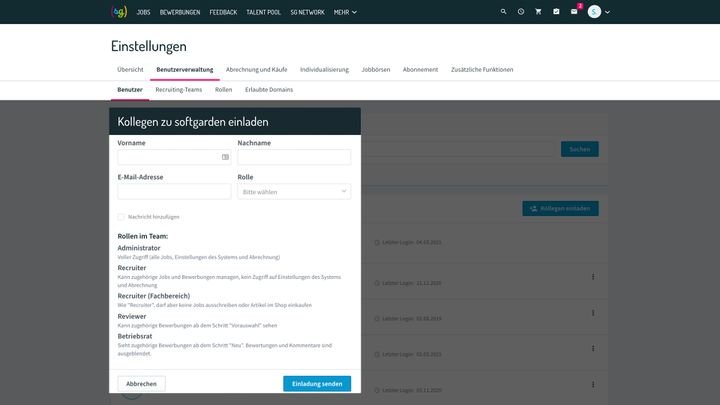This screenshot has width=720, height=405.
Task: Open TALENT POOL in top navigation
Action: (264, 12)
